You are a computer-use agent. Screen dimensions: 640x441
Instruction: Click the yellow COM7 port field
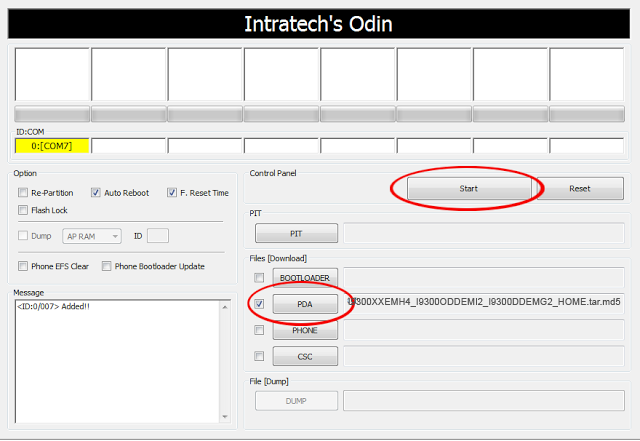(51, 146)
